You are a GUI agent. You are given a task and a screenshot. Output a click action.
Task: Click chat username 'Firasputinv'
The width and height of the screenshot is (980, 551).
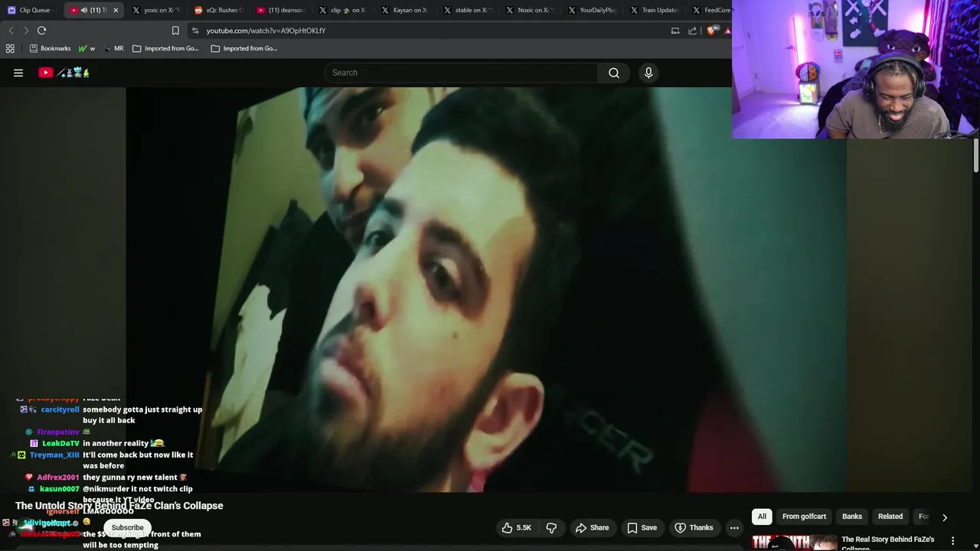tap(58, 432)
